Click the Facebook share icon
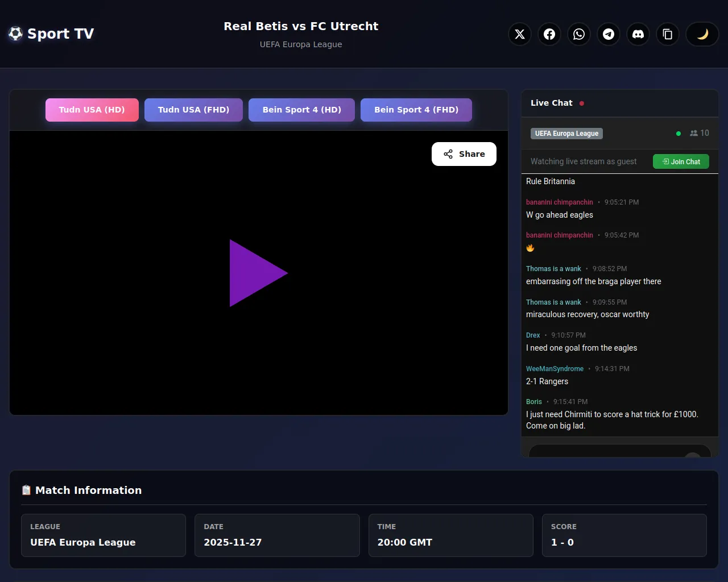The height and width of the screenshot is (582, 728). [x=549, y=34]
